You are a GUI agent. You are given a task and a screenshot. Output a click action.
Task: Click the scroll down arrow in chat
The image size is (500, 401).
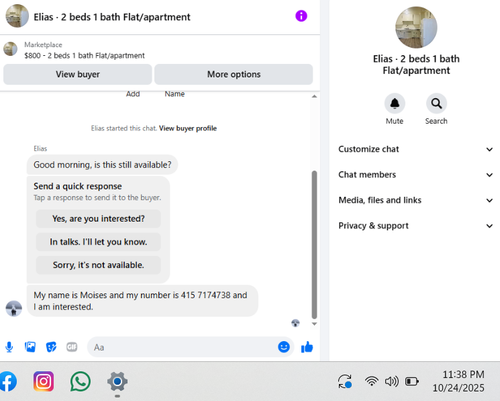(x=314, y=324)
